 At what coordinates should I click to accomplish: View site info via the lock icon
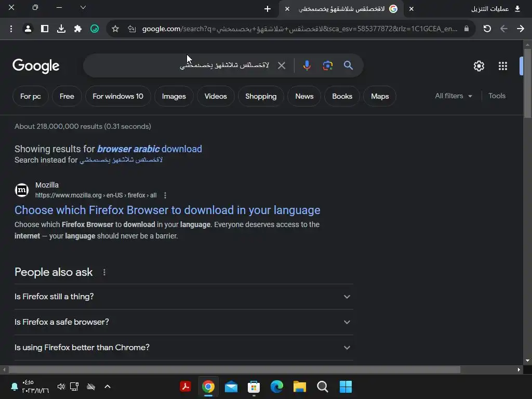[467, 29]
